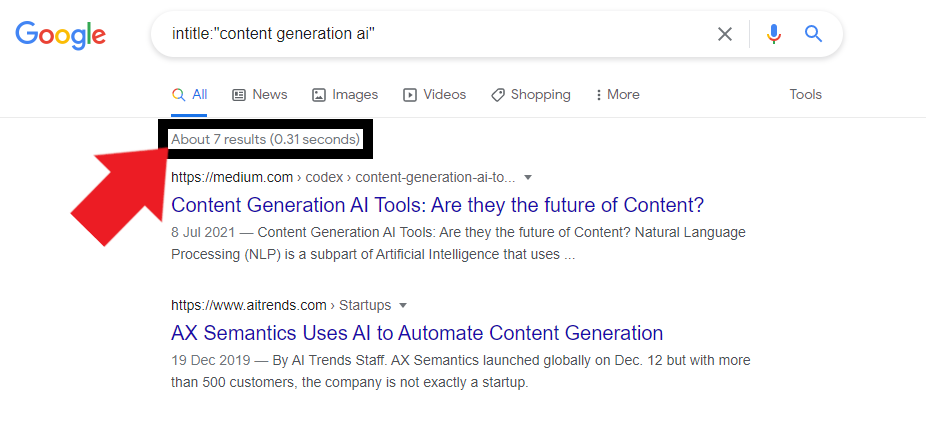Open Content Generation AI Tools result link
This screenshot has width=926, height=423.
coord(438,205)
